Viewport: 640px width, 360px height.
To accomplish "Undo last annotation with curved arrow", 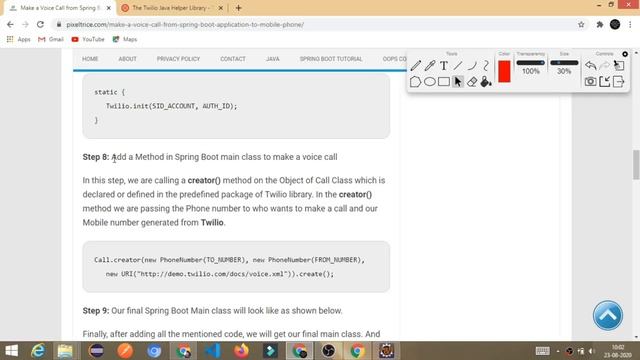I will [x=591, y=65].
